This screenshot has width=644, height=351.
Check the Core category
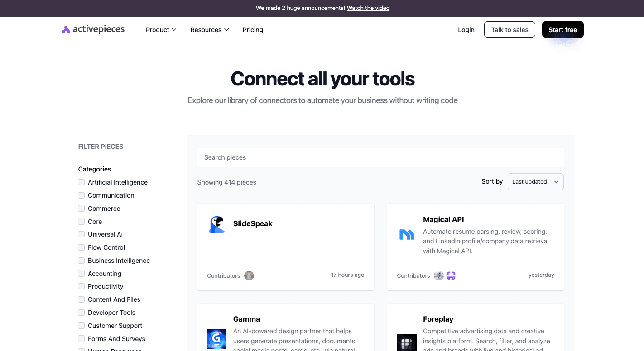82,222
